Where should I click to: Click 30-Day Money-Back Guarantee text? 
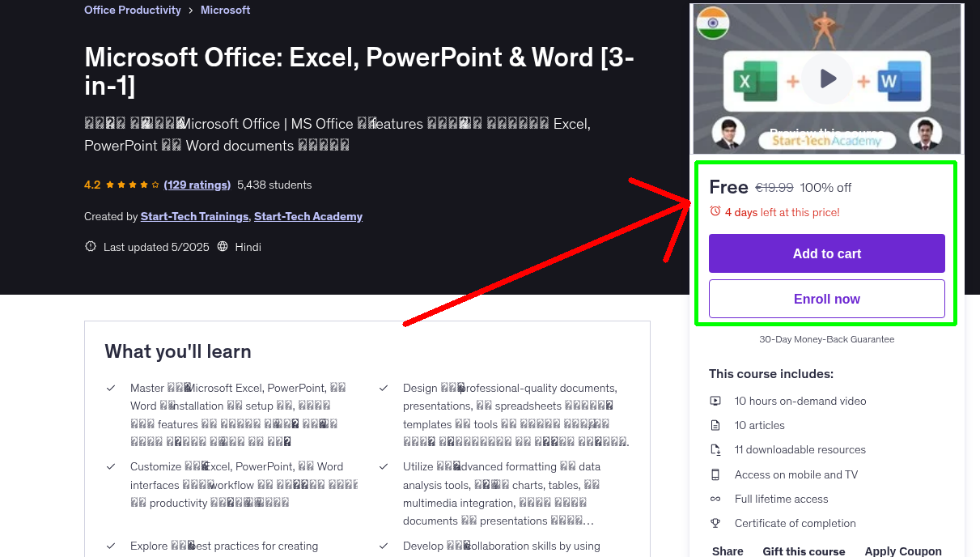(x=827, y=339)
